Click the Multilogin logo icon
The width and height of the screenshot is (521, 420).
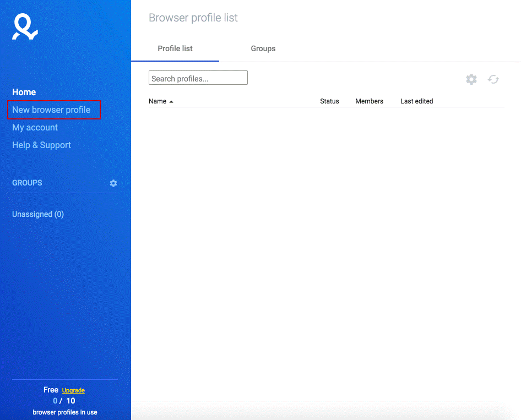(25, 26)
